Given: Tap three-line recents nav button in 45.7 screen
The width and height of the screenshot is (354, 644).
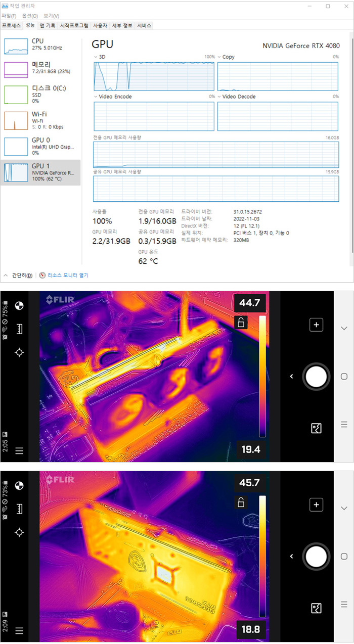Looking at the screenshot, I should (x=344, y=604).
